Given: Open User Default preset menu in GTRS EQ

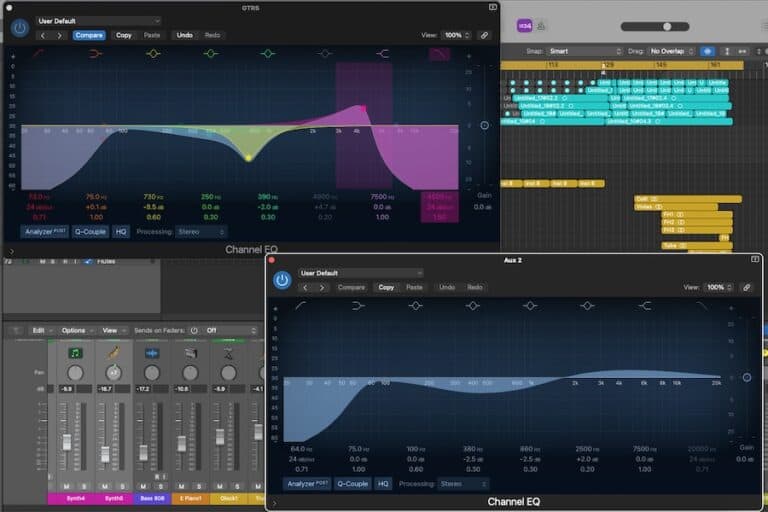Looking at the screenshot, I should tap(98, 21).
